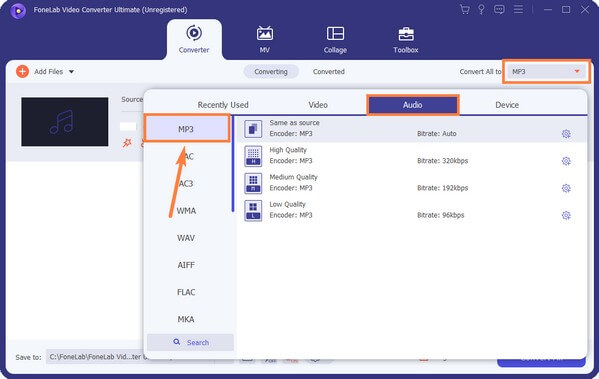Screen dimensions: 599x379
Task: Click the FoneLab app logo
Action: click(x=18, y=10)
